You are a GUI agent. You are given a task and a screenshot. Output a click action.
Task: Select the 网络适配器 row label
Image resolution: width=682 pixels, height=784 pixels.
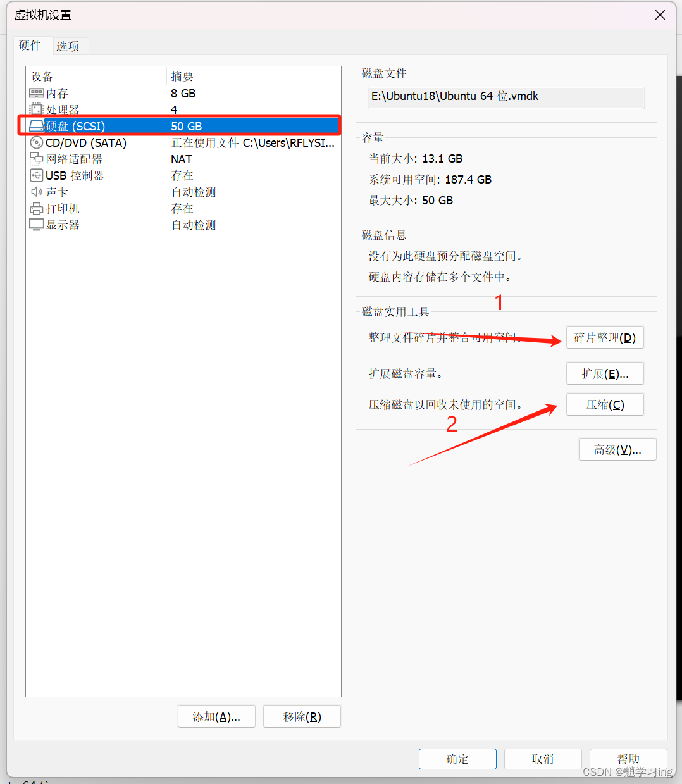74,159
